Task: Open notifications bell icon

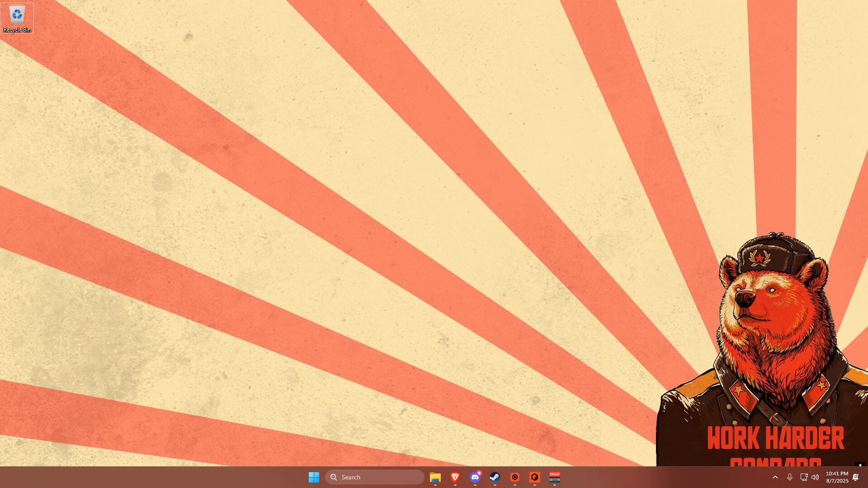Action: (x=856, y=477)
